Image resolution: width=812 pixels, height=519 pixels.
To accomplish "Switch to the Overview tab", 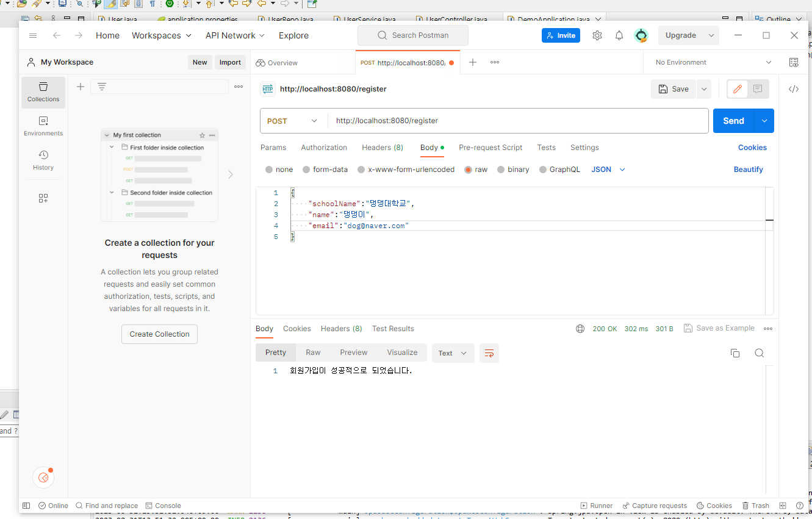I will [277, 63].
